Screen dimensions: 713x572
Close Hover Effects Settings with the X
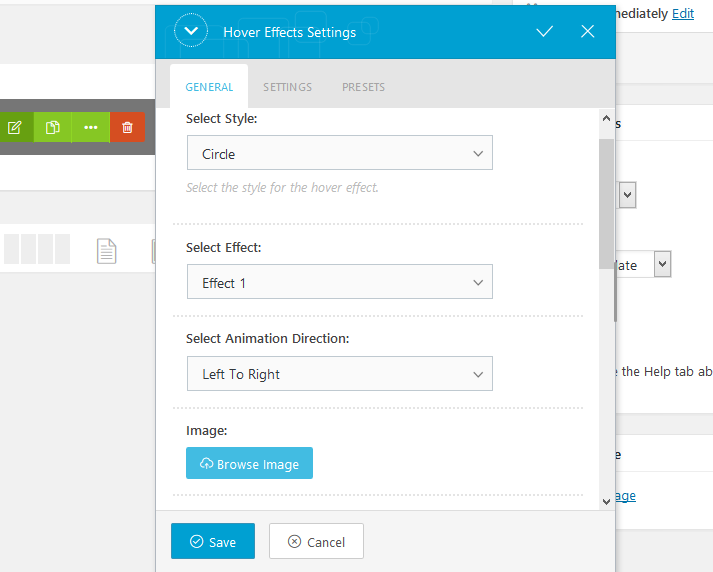pos(587,31)
